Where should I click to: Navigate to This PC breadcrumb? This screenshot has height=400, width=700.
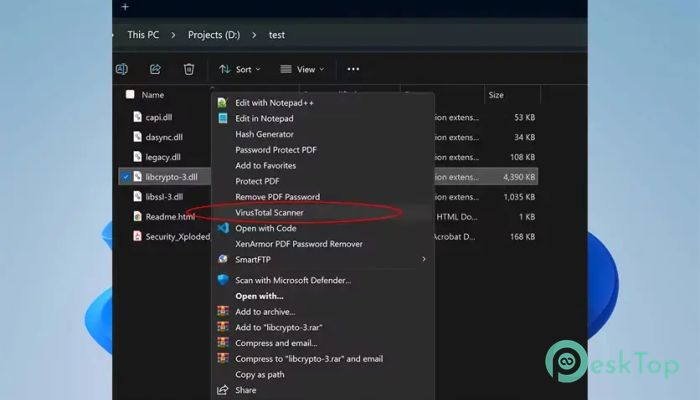143,35
